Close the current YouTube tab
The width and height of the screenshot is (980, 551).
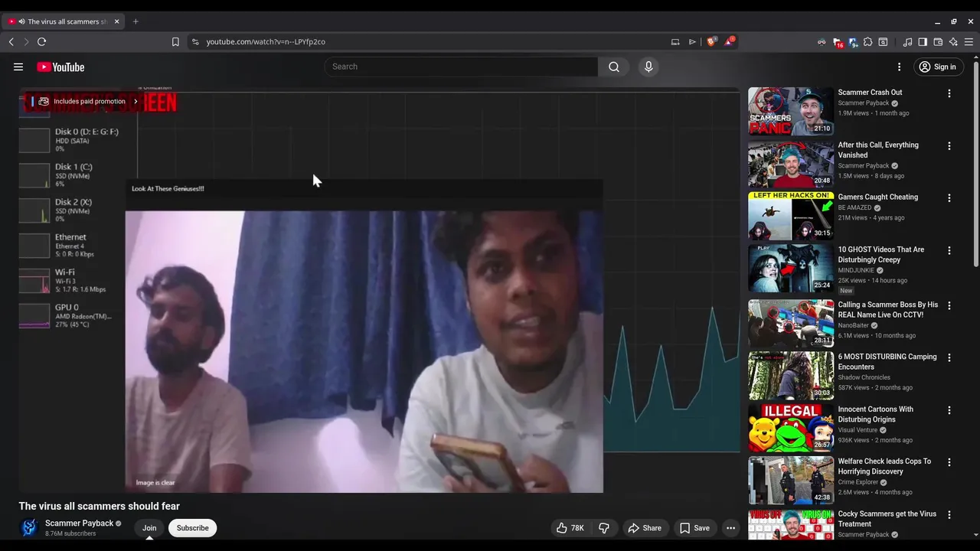pyautogui.click(x=116, y=21)
